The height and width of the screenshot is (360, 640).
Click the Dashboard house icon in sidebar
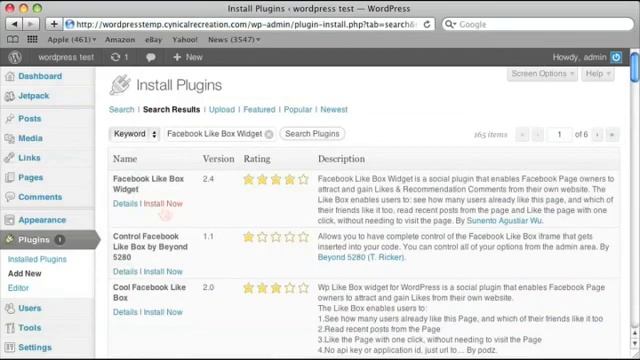tap(10, 76)
